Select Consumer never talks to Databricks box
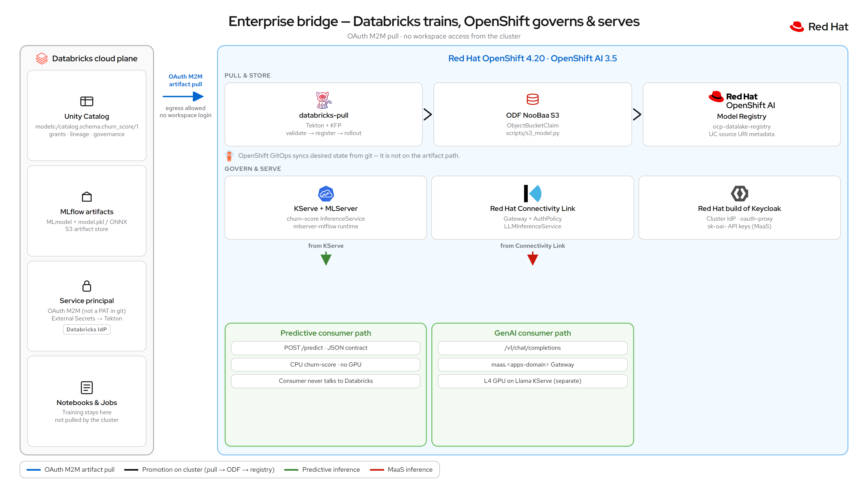The image size is (868, 488). click(325, 381)
